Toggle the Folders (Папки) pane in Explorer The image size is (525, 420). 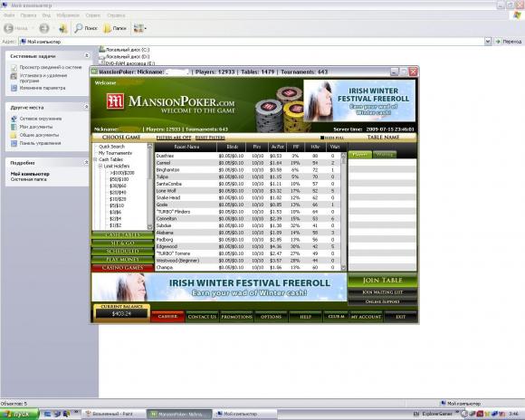115,28
